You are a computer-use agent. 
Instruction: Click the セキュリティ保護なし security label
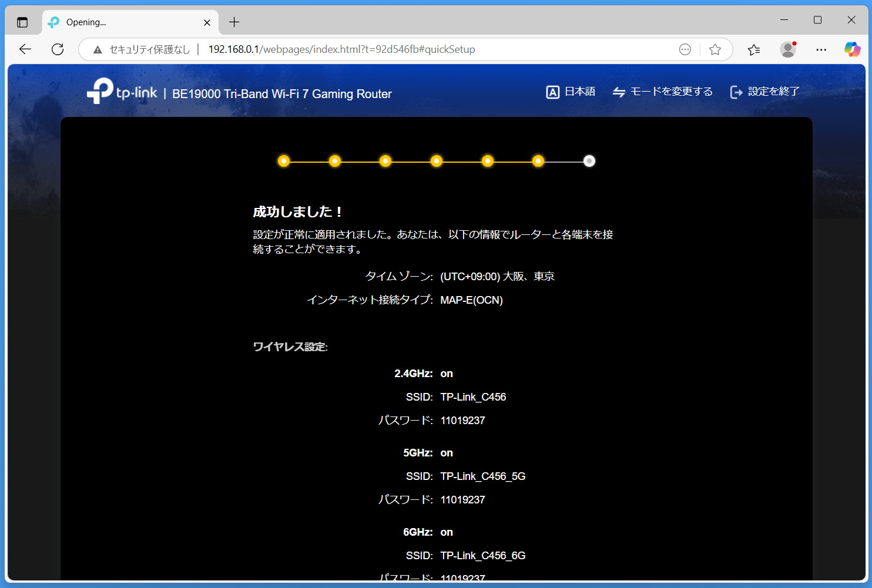(150, 50)
